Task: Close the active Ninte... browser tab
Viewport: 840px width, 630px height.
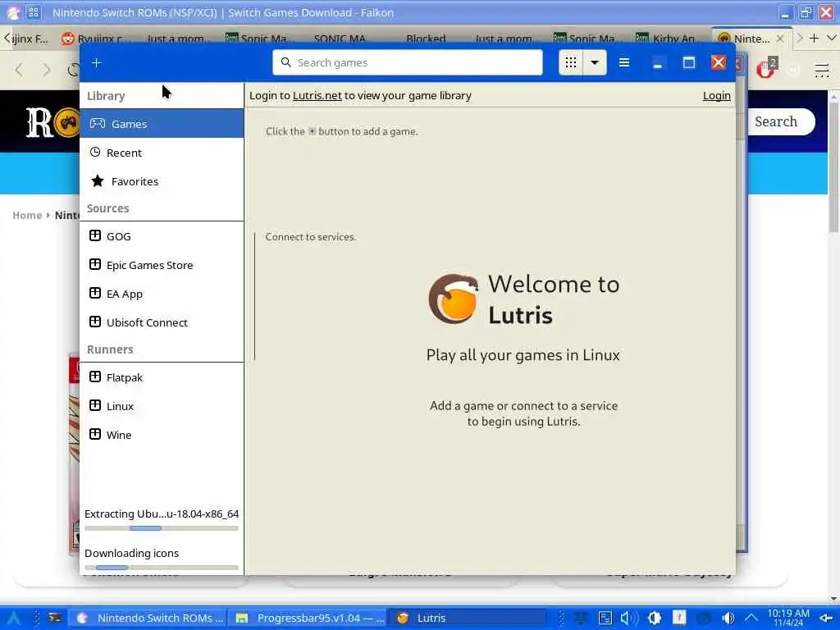Action: coord(780,39)
